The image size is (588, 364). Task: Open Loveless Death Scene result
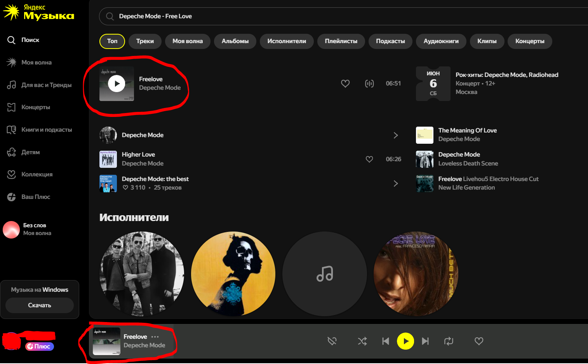(468, 164)
